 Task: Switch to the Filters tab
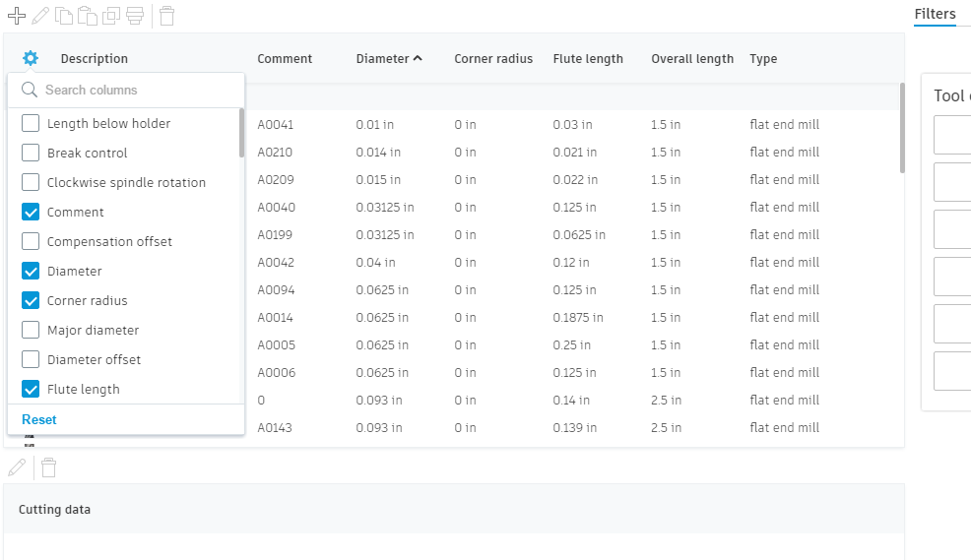(935, 14)
